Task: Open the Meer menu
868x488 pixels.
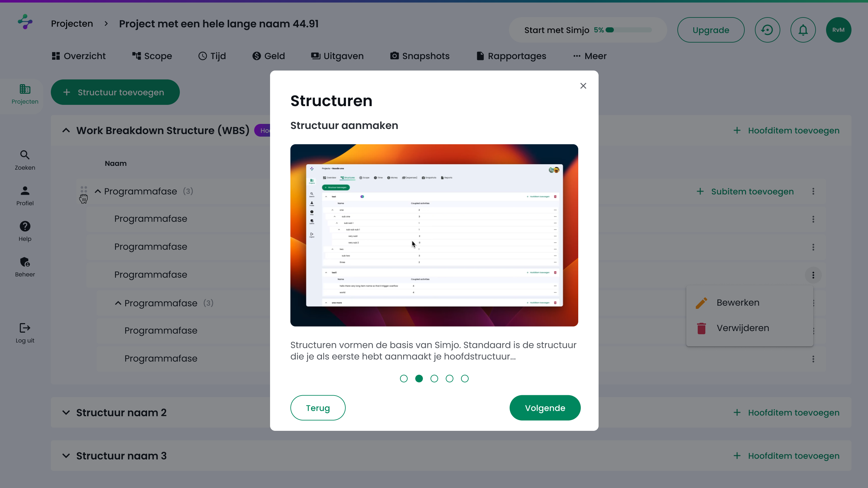Action: tap(590, 56)
